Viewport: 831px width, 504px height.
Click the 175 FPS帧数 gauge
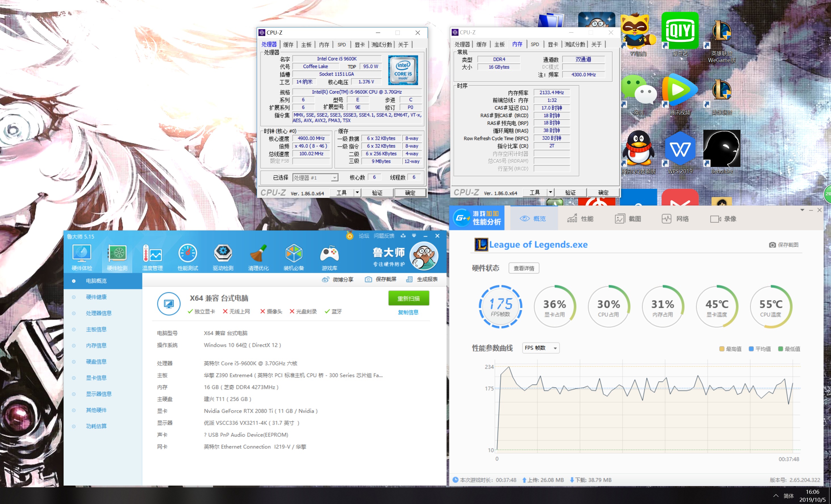(x=500, y=307)
